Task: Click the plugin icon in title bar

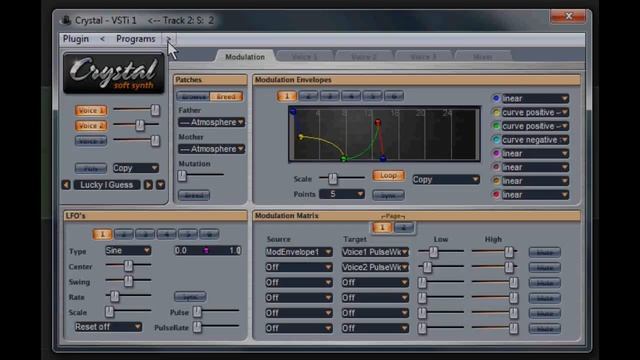Action: 66,20
